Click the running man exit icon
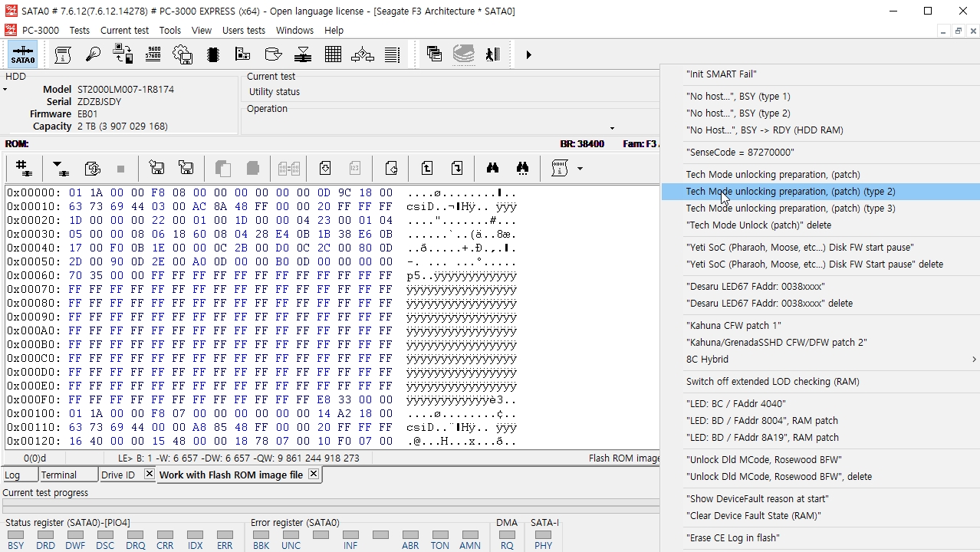980x552 pixels. (x=493, y=54)
